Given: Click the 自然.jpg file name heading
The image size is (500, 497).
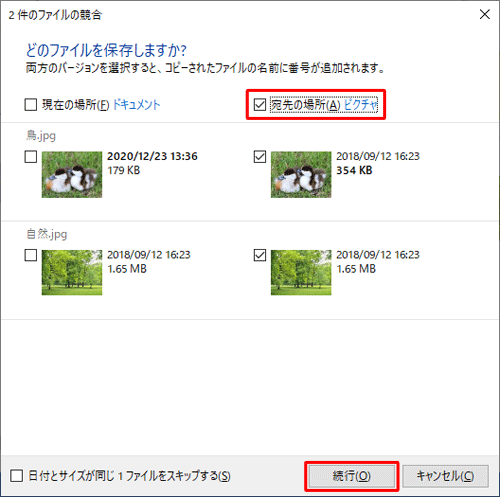Looking at the screenshot, I should point(47,234).
